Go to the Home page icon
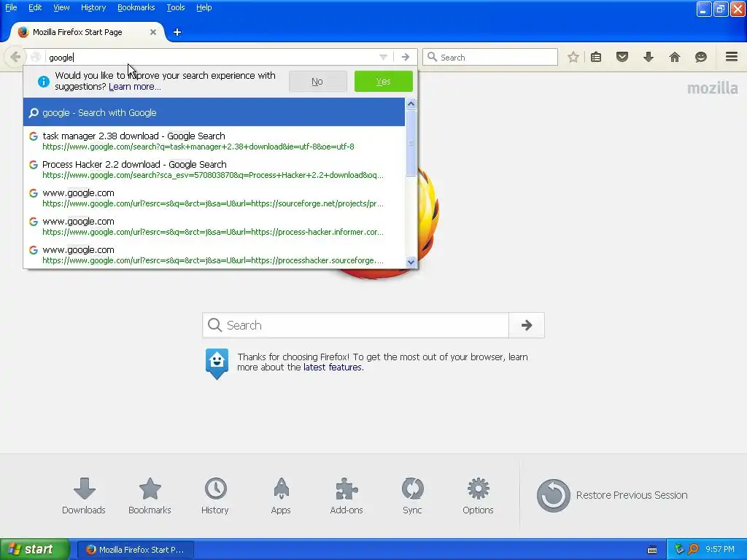The image size is (747, 560). pos(675,57)
